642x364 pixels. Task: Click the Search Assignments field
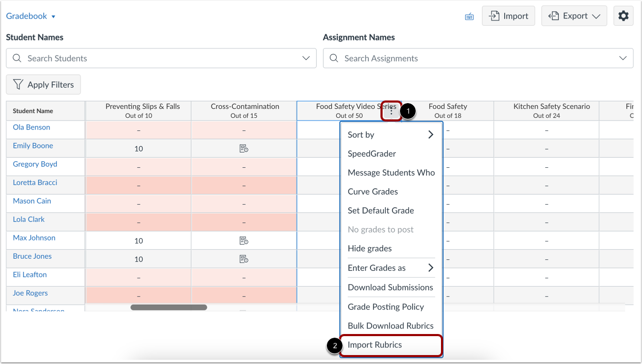[x=478, y=58]
